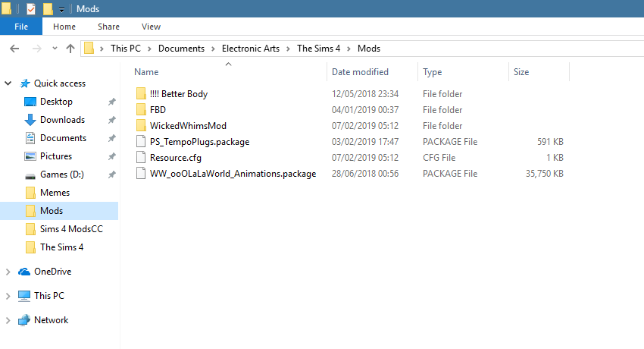Image resolution: width=644 pixels, height=349 pixels.
Task: Click the !!!! Better Body folder icon
Action: click(x=141, y=94)
